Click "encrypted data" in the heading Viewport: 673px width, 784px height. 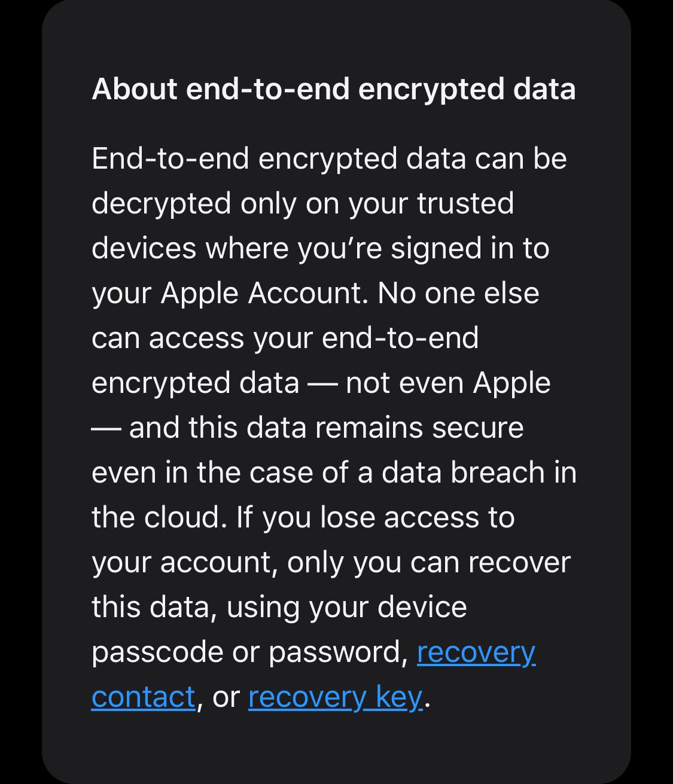(467, 89)
